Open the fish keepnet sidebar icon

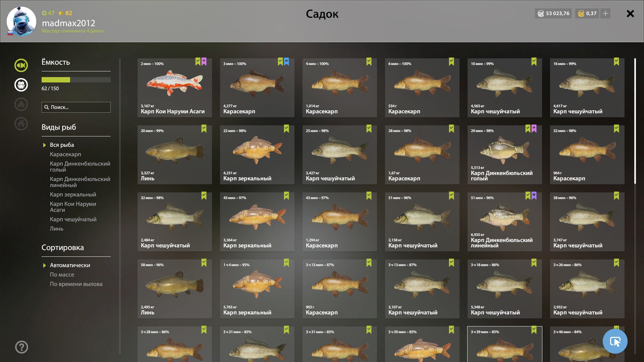(x=21, y=65)
